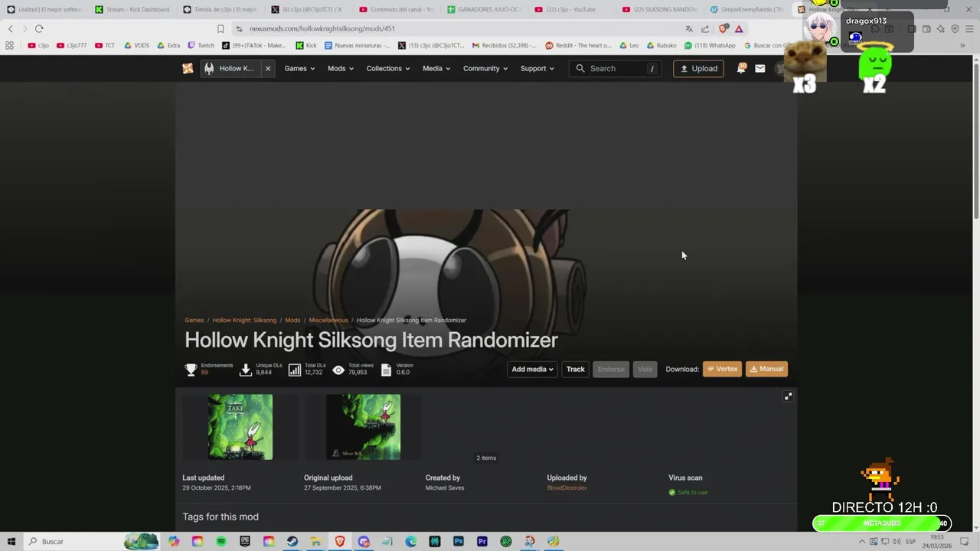Open the Twitch bookmark
Viewport: 980px width, 551px height.
(201, 45)
